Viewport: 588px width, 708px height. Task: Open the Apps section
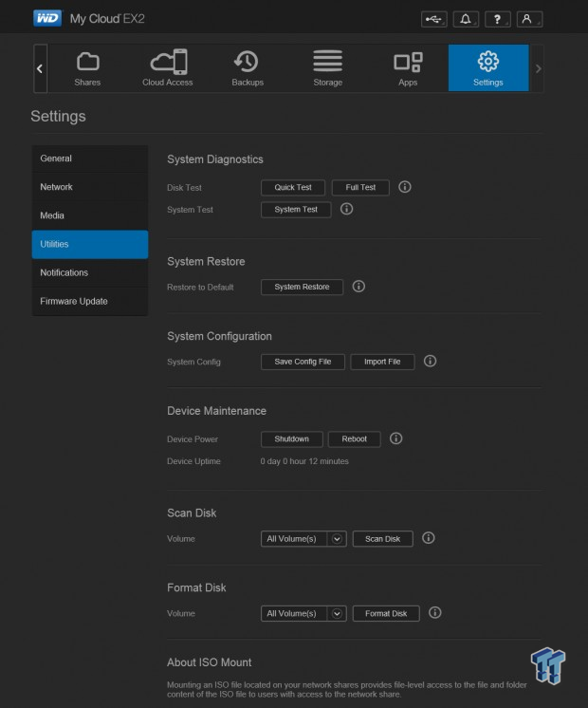408,68
